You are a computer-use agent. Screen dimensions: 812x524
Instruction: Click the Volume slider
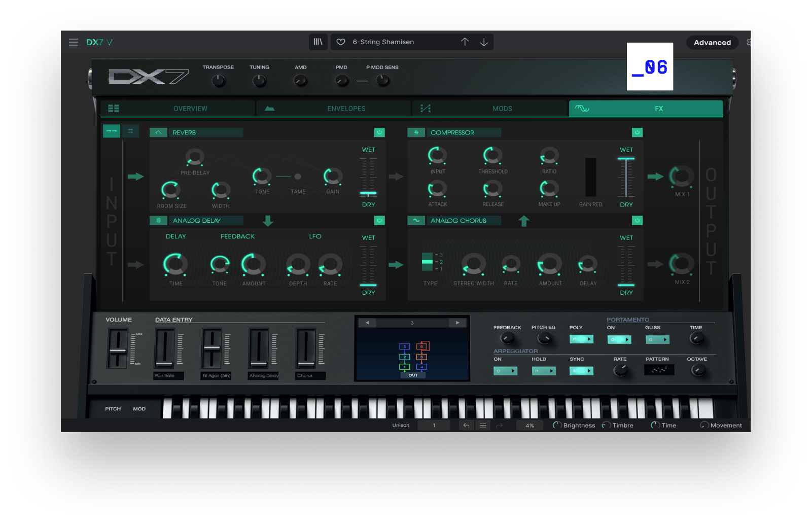[x=118, y=350]
